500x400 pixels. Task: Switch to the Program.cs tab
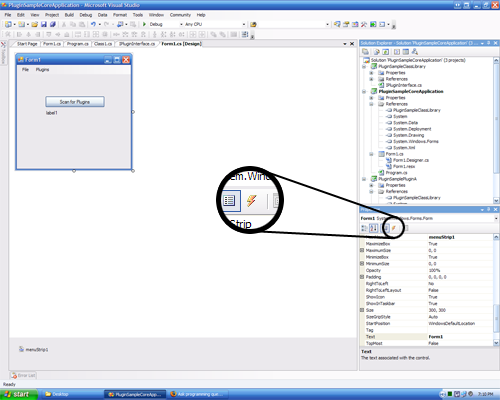tap(78, 44)
